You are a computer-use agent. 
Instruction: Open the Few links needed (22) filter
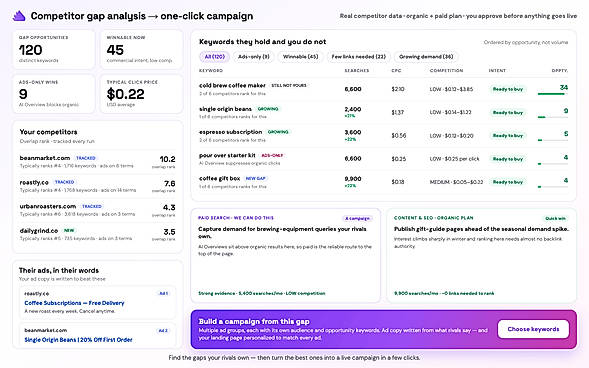tap(358, 57)
